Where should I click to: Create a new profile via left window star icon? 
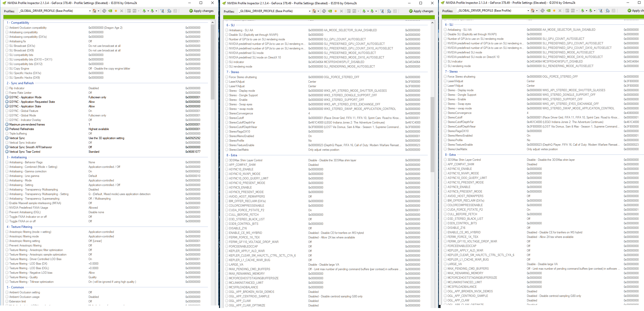click(116, 11)
